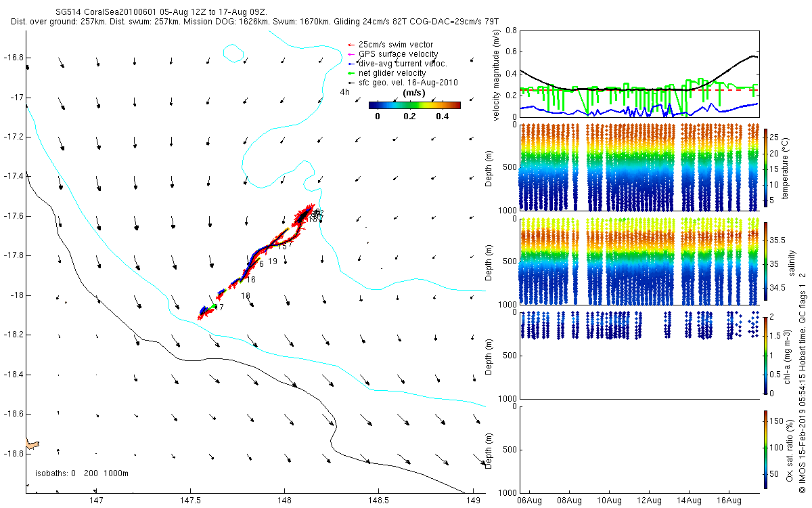This screenshot has height=508, width=812.
Task: Click the green net glider velocity legend marker
Action: [350, 73]
